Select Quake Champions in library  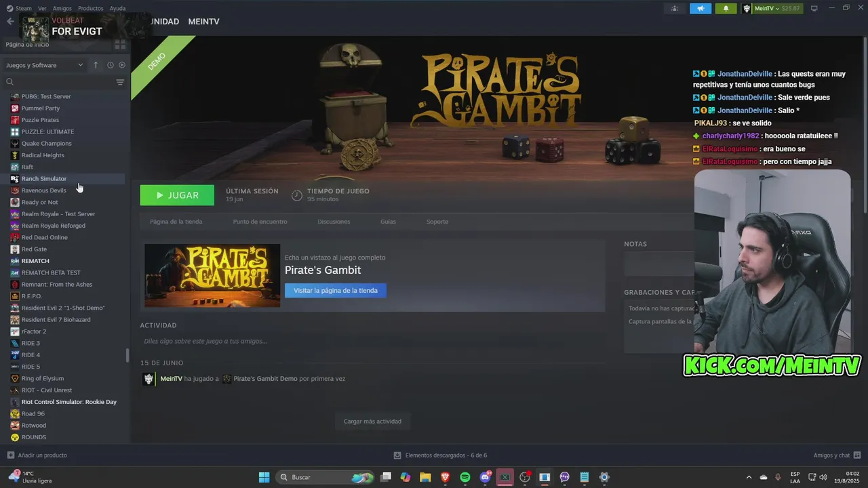[x=46, y=144]
